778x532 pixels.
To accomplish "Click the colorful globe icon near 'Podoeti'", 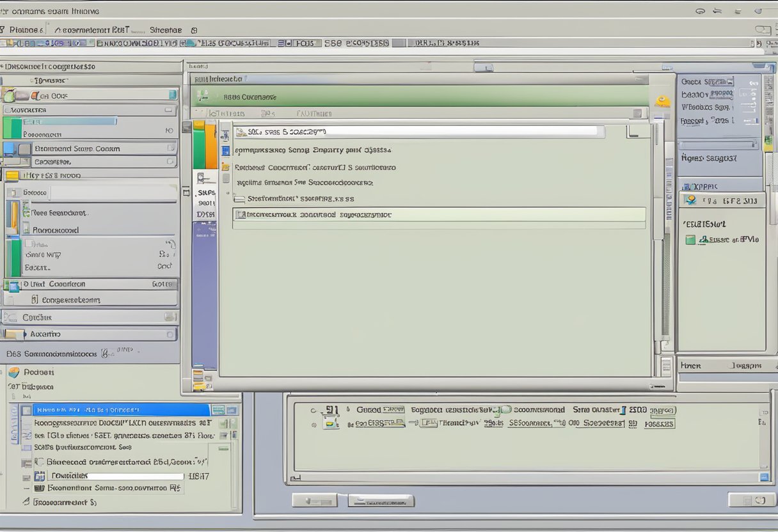I will tap(13, 373).
